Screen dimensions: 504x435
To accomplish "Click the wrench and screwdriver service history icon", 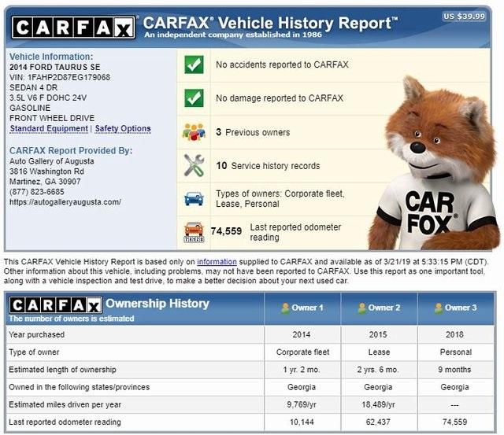I will (194, 165).
